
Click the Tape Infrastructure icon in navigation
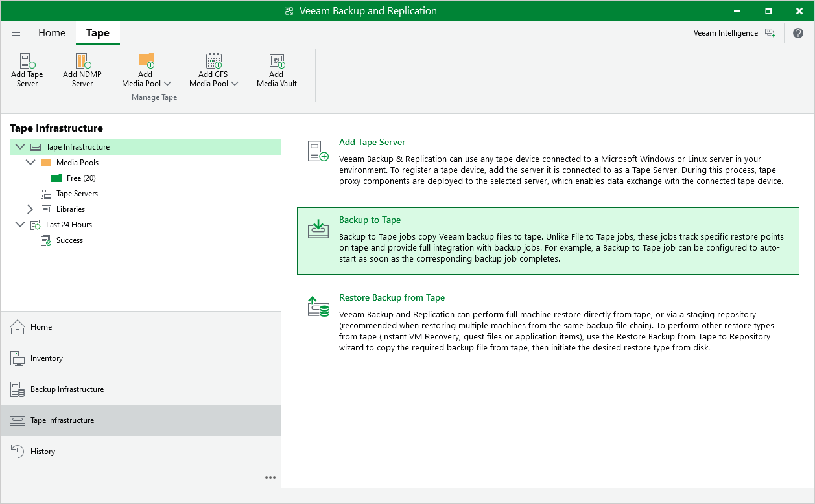point(18,420)
